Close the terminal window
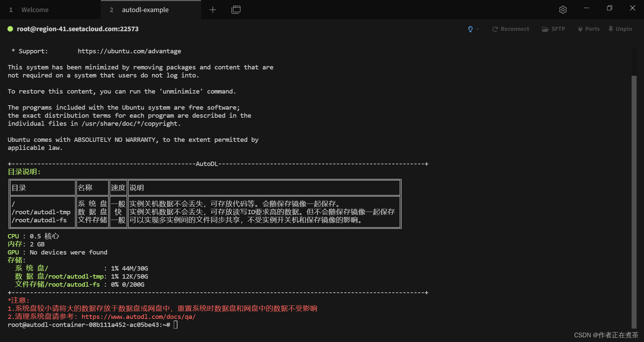This screenshot has width=644, height=342. (x=633, y=8)
